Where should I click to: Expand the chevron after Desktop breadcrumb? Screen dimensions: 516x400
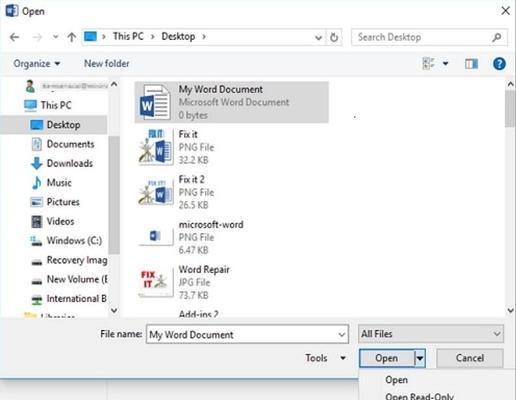tap(204, 36)
